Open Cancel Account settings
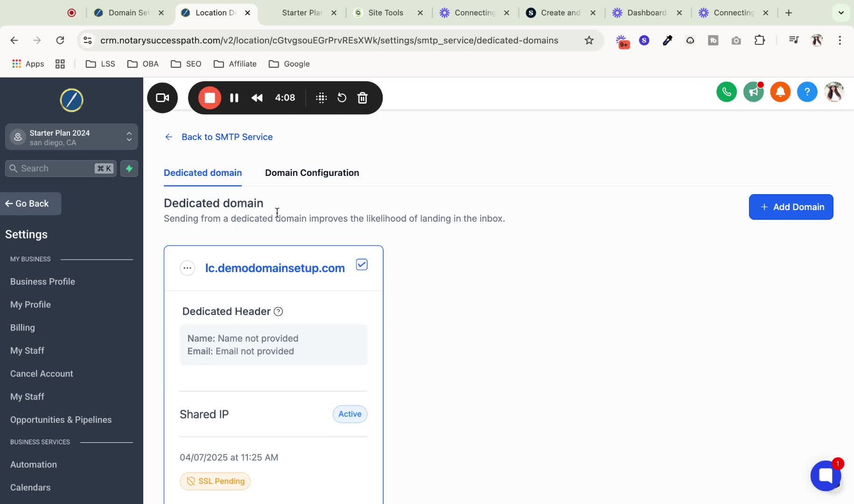The image size is (854, 504). coord(42,374)
